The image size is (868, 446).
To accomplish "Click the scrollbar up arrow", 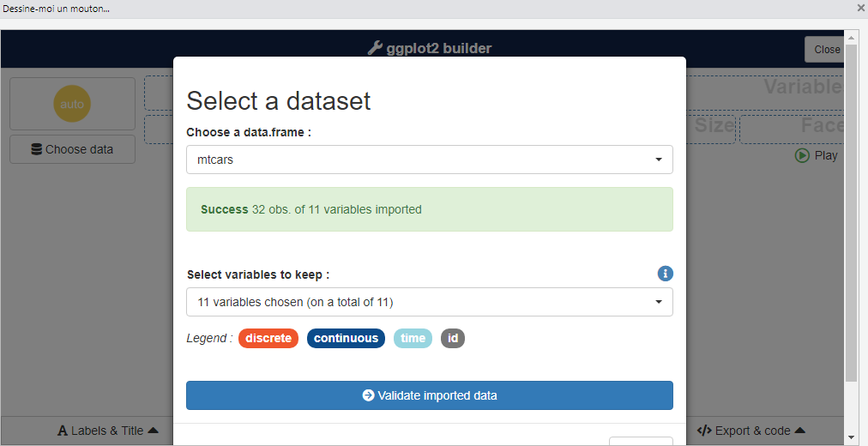I will pos(851,37).
